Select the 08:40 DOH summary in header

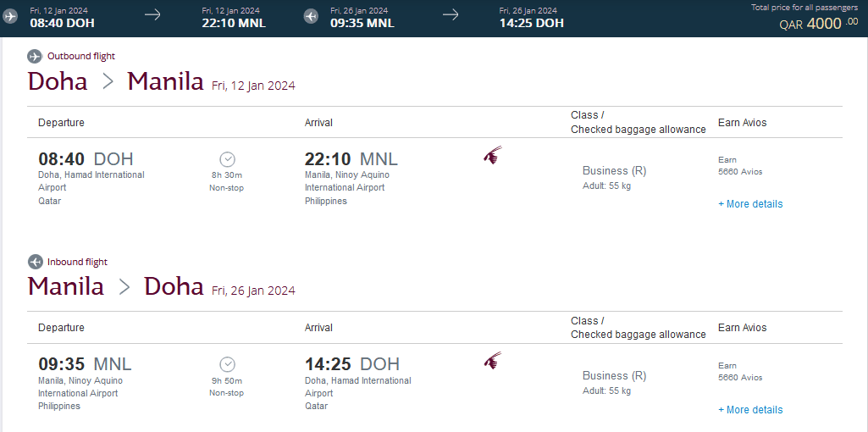62,23
